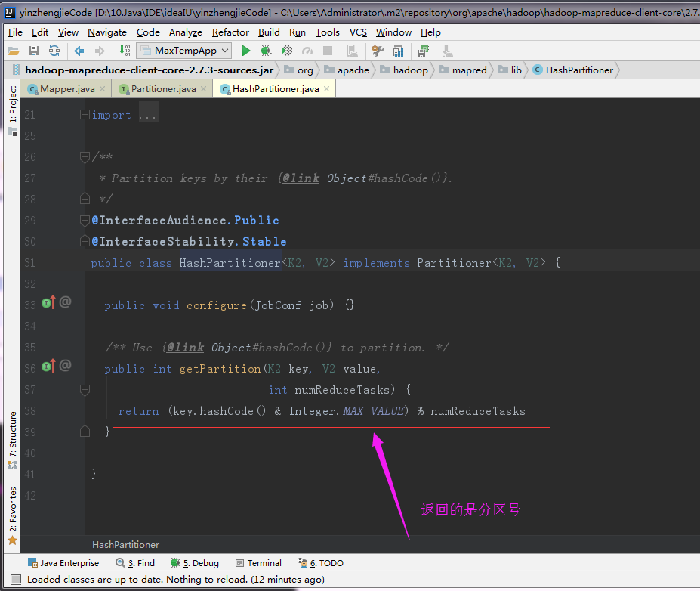This screenshot has height=591, width=700.
Task: Collapse the Javadoc comment on line 26
Action: [85, 156]
